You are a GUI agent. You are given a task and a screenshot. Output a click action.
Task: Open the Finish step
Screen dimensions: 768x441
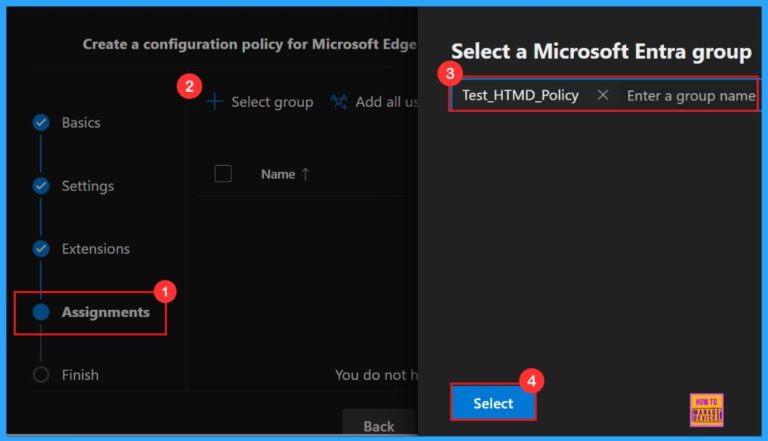[x=80, y=375]
